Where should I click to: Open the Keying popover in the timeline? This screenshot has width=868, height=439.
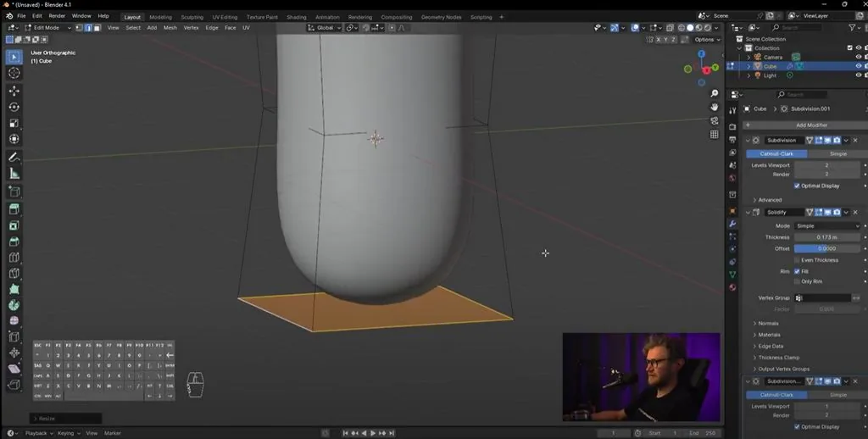[68, 433]
